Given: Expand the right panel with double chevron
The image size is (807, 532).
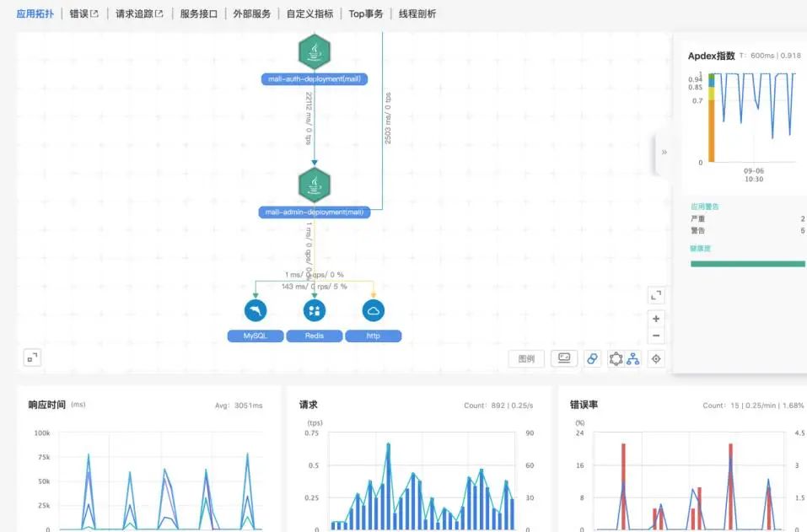Looking at the screenshot, I should point(664,153).
